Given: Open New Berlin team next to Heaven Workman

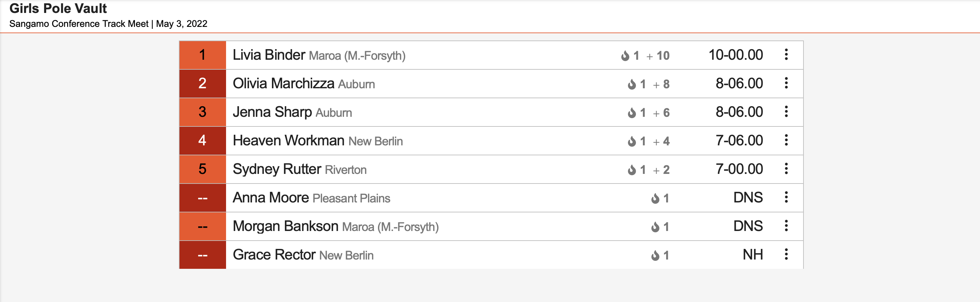Looking at the screenshot, I should 376,141.
